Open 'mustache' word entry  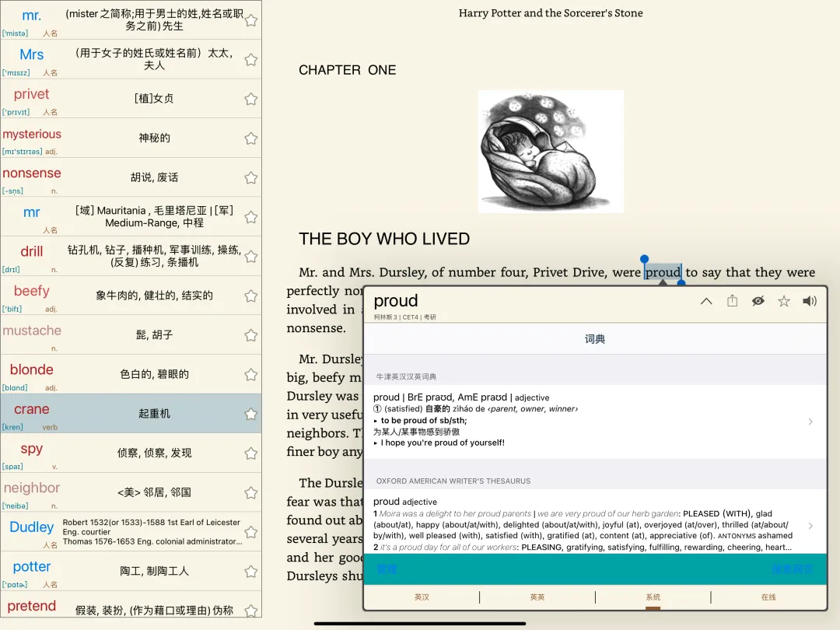(131, 335)
